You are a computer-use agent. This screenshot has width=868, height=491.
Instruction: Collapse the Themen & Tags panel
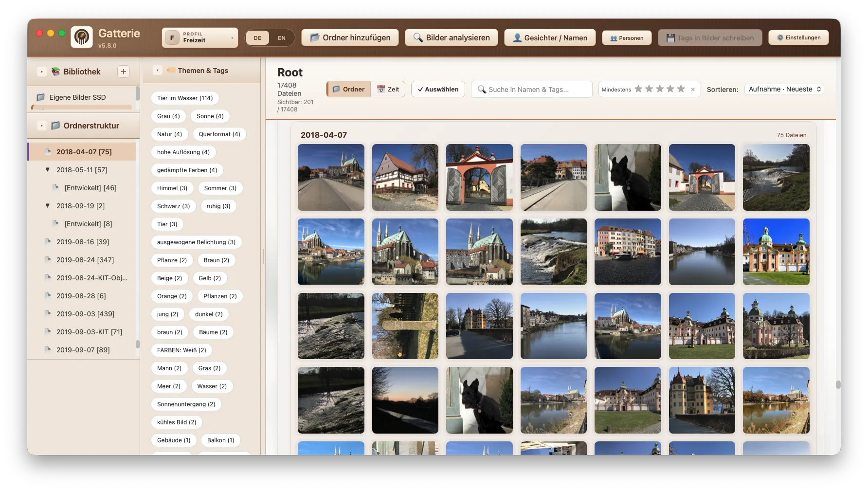157,71
